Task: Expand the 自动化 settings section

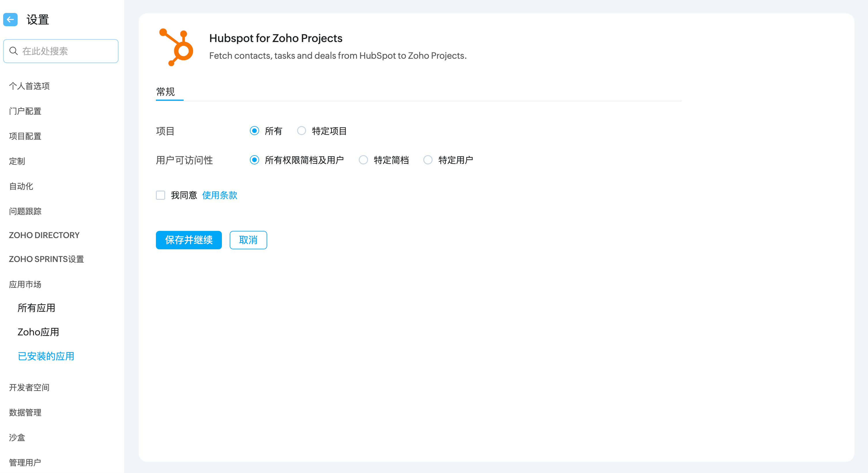Action: tap(21, 186)
